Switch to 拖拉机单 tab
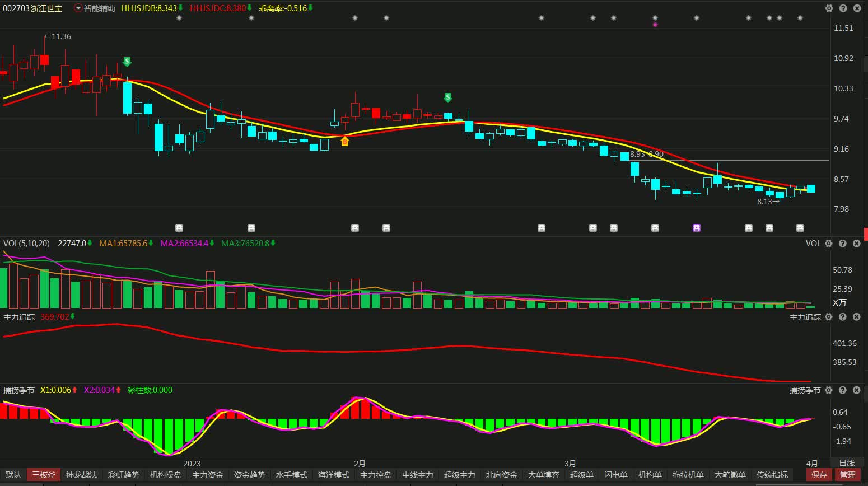Screen dimensions: 868x486 688,475
